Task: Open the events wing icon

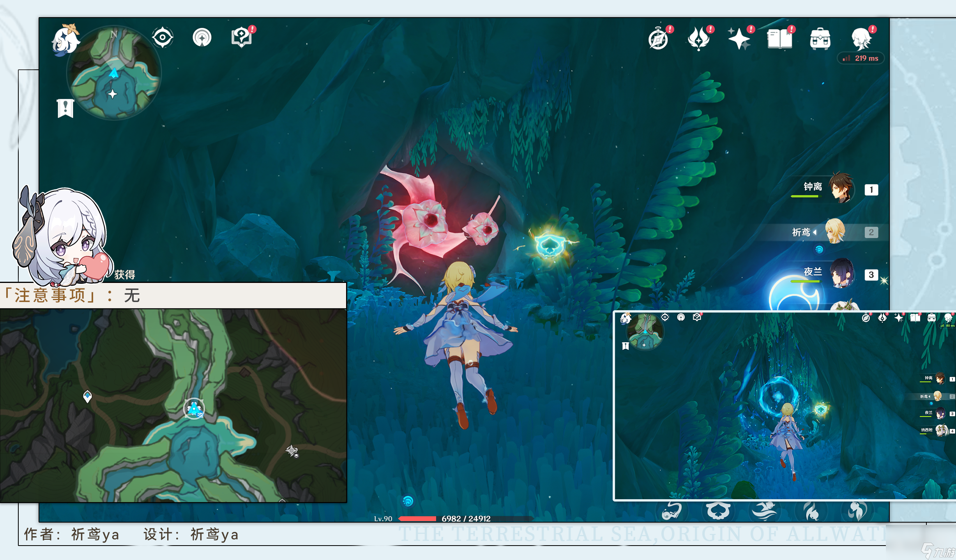Action: [x=698, y=39]
